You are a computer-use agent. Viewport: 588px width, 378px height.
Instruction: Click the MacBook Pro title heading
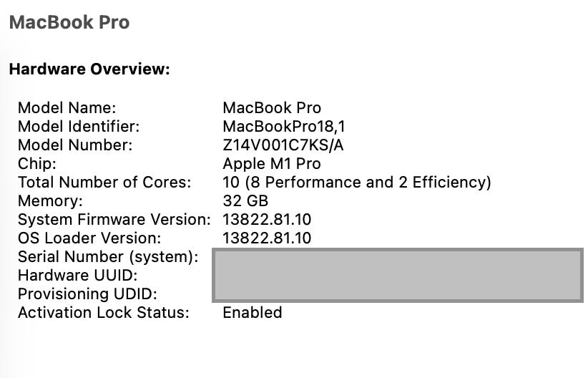pos(69,22)
